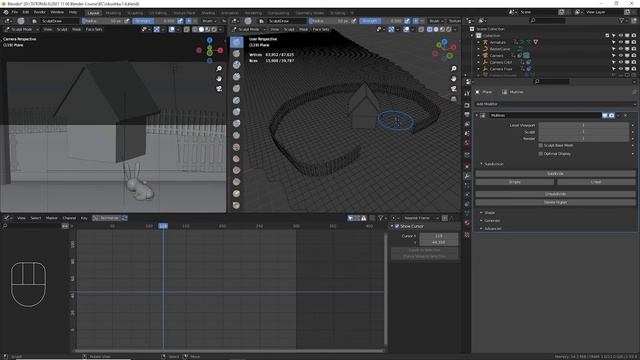Image resolution: width=640 pixels, height=360 pixels.
Task: Open Tool properties tab icon
Action: click(x=467, y=93)
